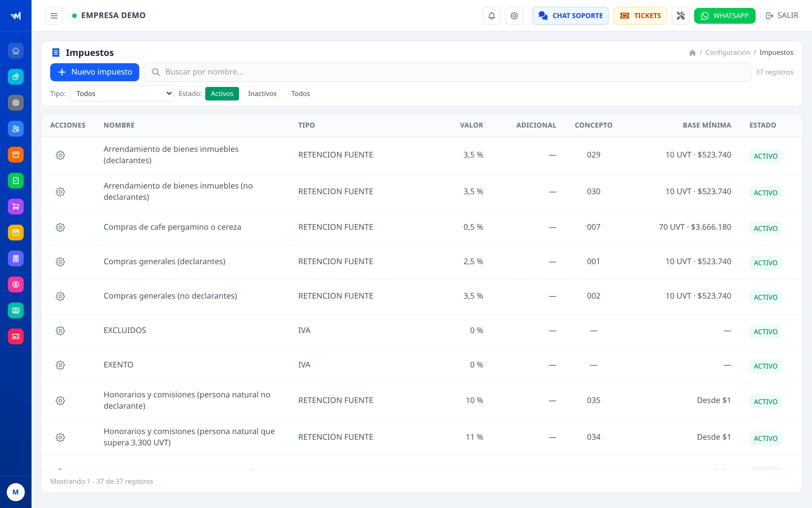Click the Nuevo impuesto button
The width and height of the screenshot is (812, 508).
[95, 72]
